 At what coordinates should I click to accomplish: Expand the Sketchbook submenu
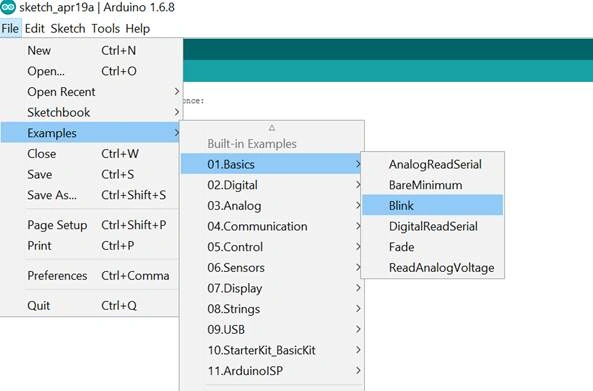(90, 112)
